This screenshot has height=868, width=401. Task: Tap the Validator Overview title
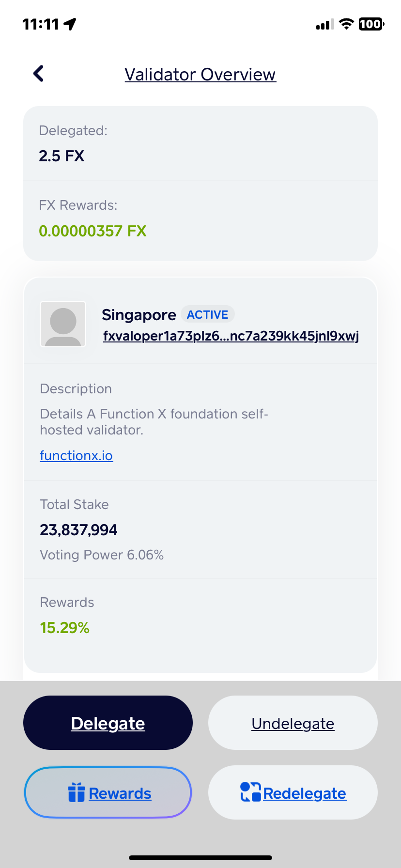(200, 74)
